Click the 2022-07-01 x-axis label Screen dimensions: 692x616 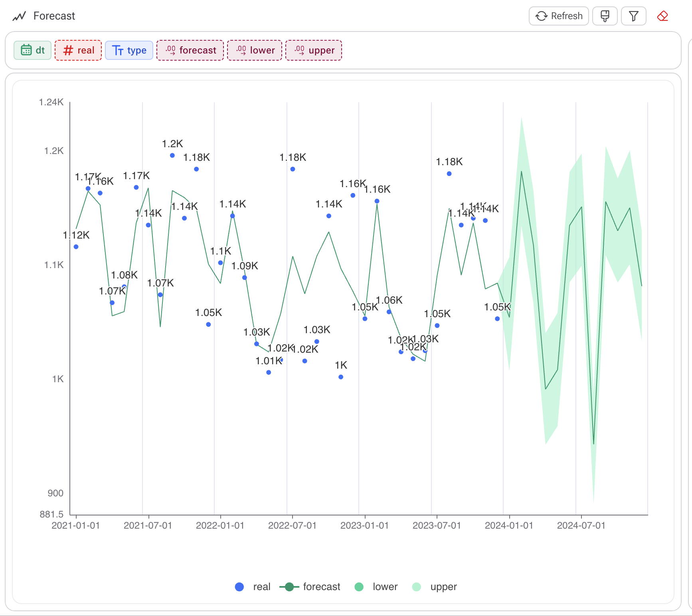(x=292, y=525)
